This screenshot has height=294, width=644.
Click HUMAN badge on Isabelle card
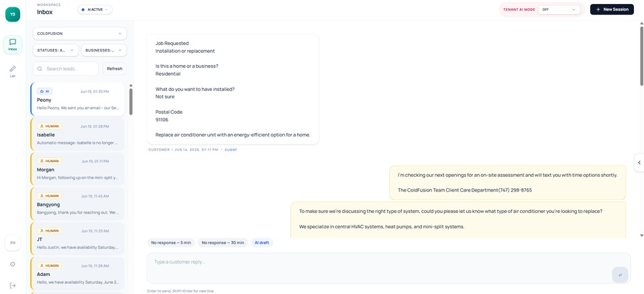(49, 127)
